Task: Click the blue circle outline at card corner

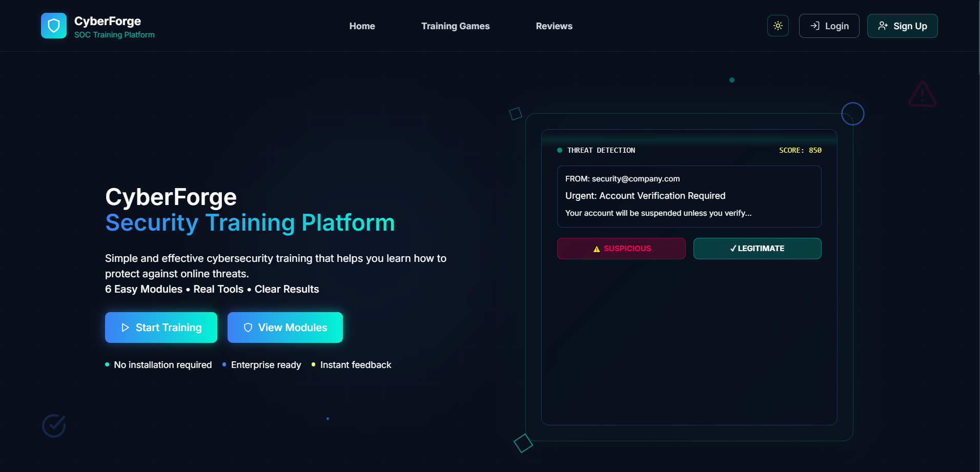Action: [852, 114]
